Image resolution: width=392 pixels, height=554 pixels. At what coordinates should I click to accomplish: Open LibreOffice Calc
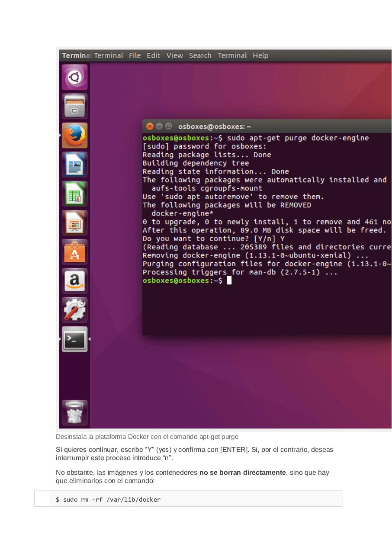[x=74, y=193]
